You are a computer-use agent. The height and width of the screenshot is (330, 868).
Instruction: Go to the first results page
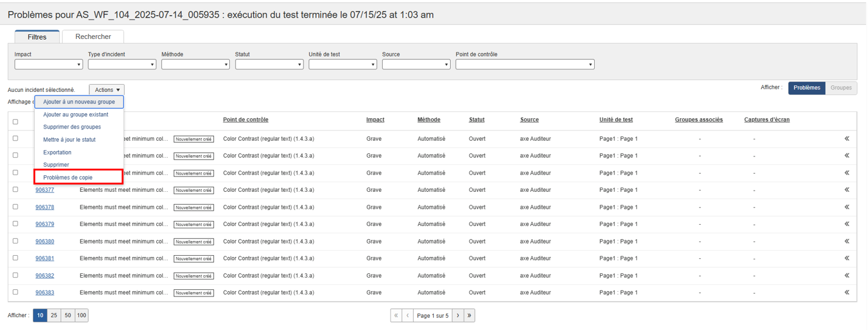397,315
